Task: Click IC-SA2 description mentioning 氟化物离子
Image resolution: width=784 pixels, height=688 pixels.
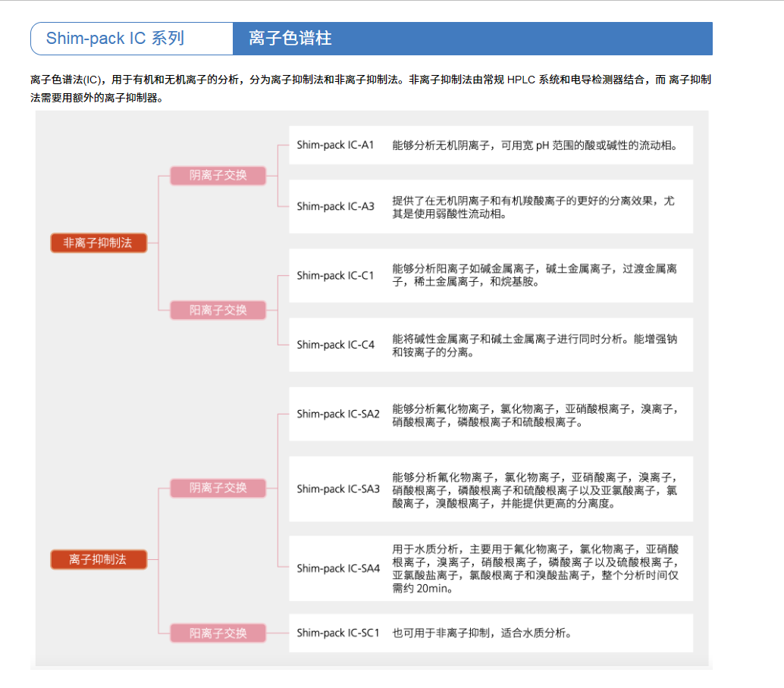Action: [535, 416]
